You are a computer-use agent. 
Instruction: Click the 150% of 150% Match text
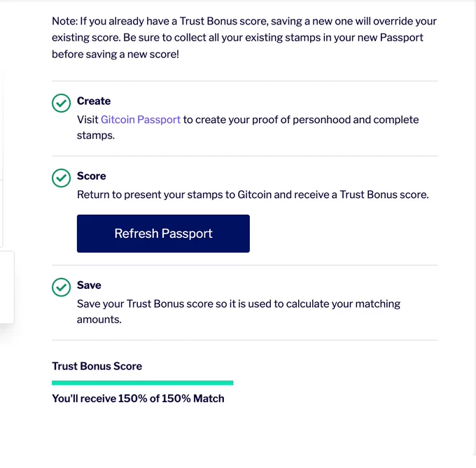coord(171,399)
